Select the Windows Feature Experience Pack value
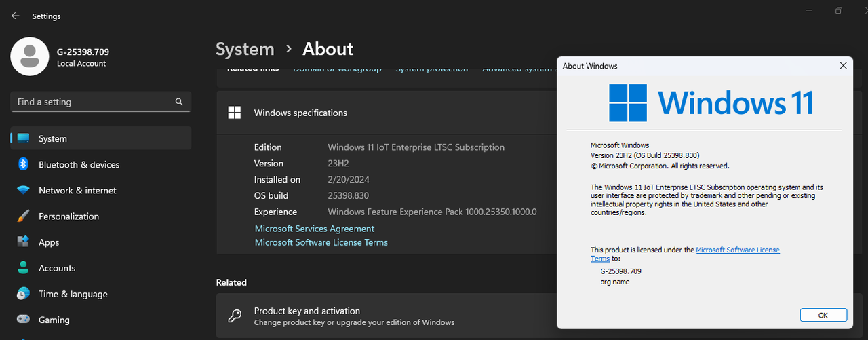The height and width of the screenshot is (340, 868). pos(432,212)
